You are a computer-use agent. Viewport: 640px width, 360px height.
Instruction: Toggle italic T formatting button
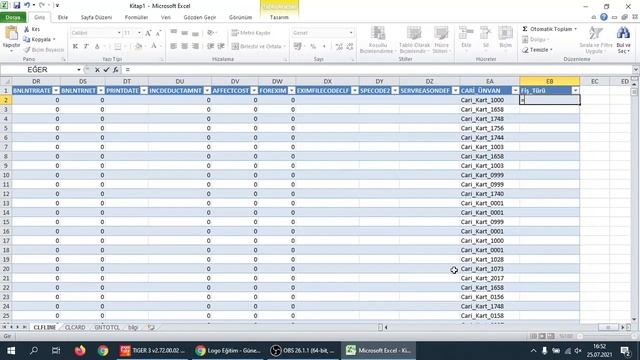86,47
